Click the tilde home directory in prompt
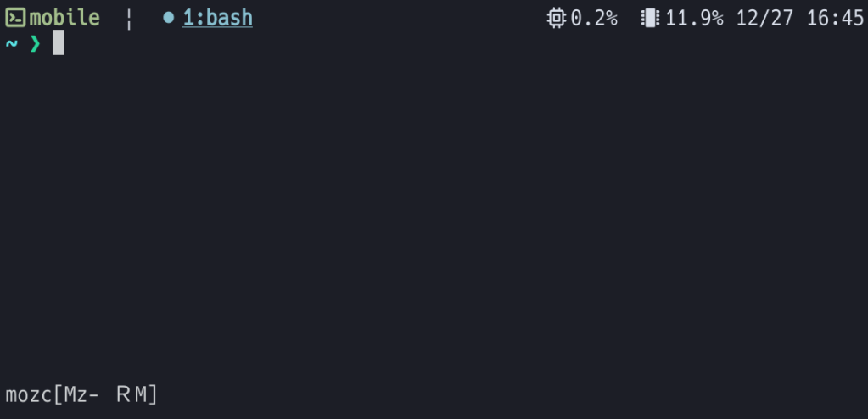The image size is (868, 419). pyautogui.click(x=11, y=43)
